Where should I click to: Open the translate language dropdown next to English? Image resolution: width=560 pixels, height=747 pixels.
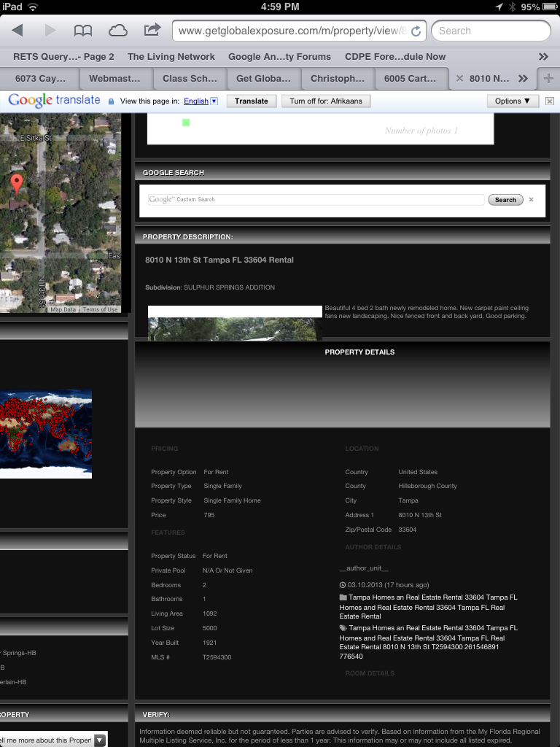click(214, 101)
